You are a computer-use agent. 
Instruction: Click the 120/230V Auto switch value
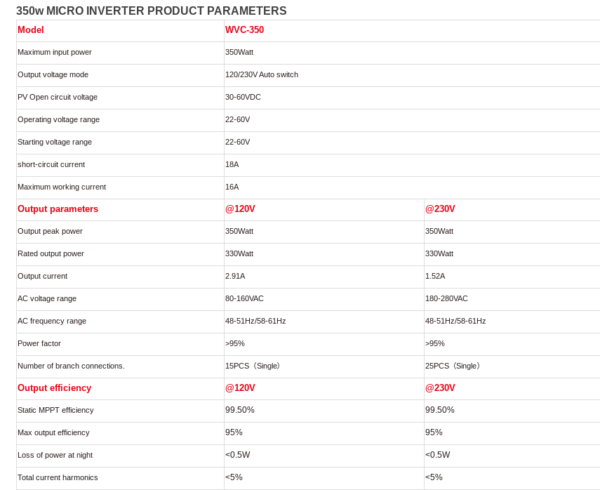(261, 75)
